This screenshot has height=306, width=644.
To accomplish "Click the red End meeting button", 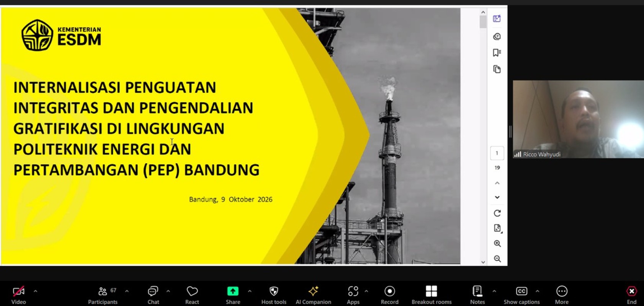I will (x=632, y=295).
